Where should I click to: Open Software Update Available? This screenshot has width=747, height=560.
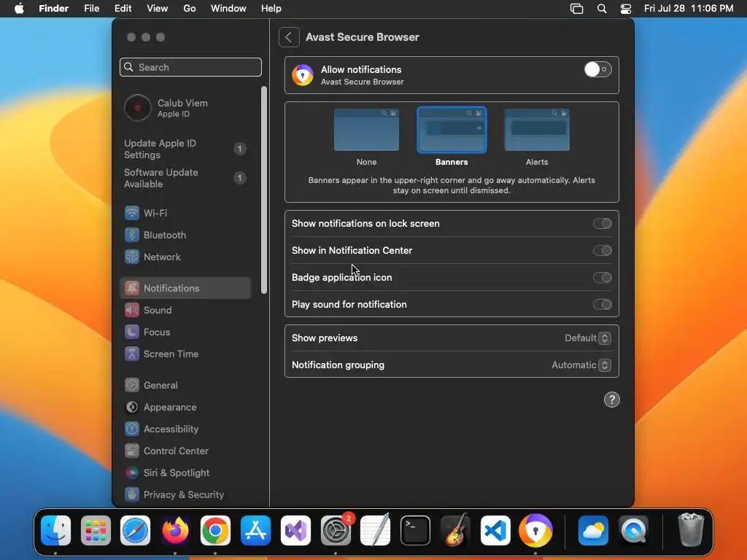185,178
